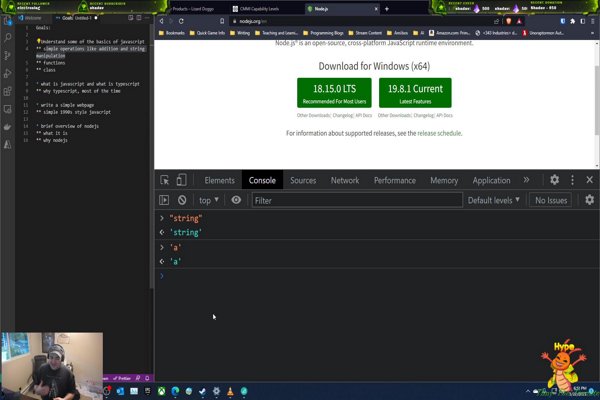Image resolution: width=600 pixels, height=400 pixels.
Task: Click the No Issues button
Action: point(551,200)
